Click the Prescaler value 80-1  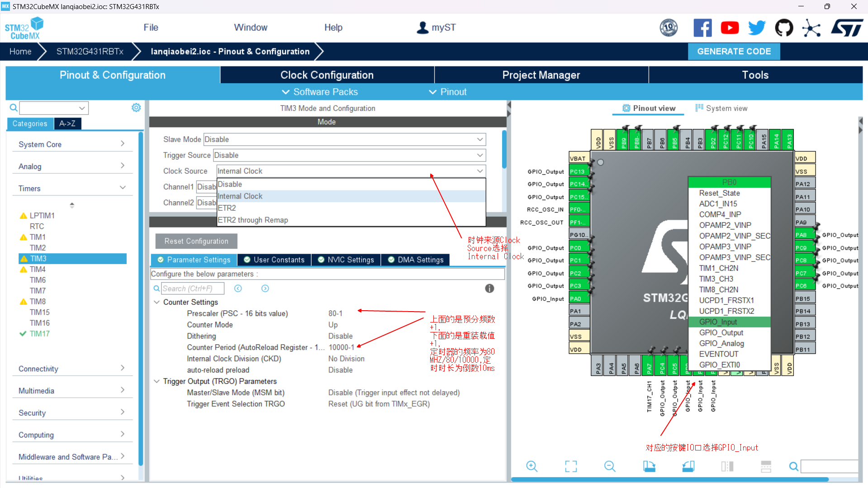click(336, 313)
